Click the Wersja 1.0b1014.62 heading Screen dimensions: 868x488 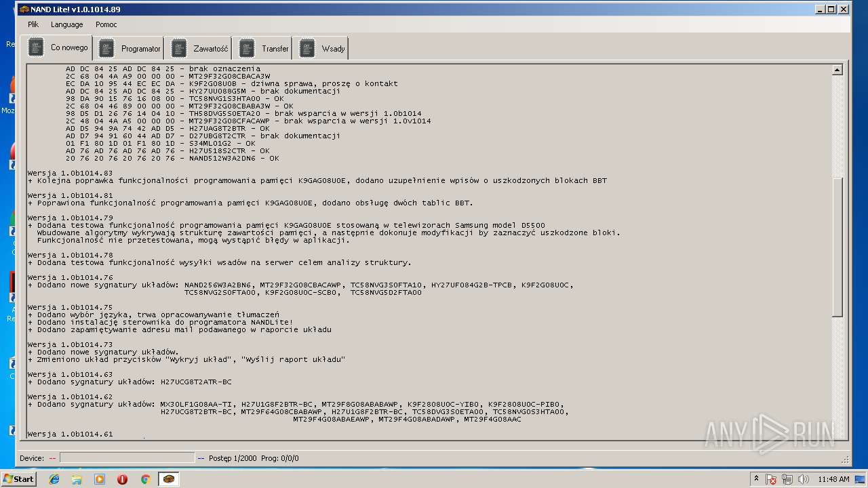(x=71, y=397)
